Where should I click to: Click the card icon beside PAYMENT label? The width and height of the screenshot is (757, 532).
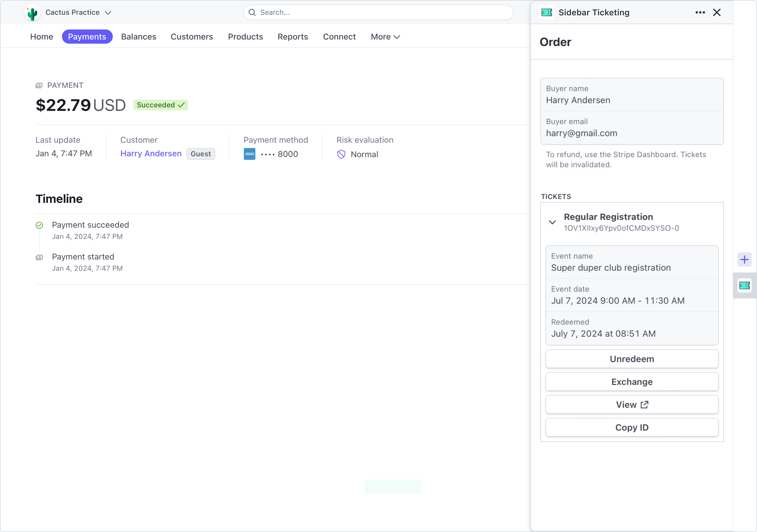[x=39, y=85]
